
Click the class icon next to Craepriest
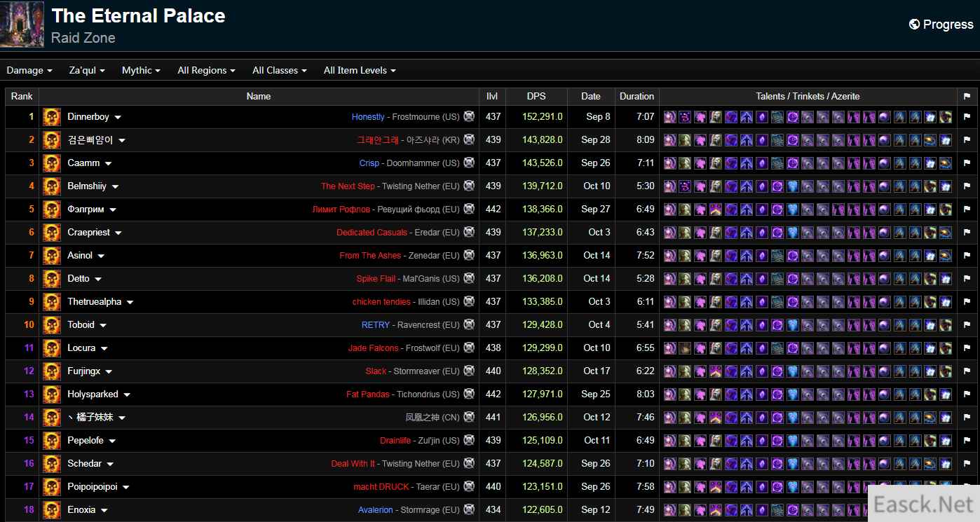point(52,233)
